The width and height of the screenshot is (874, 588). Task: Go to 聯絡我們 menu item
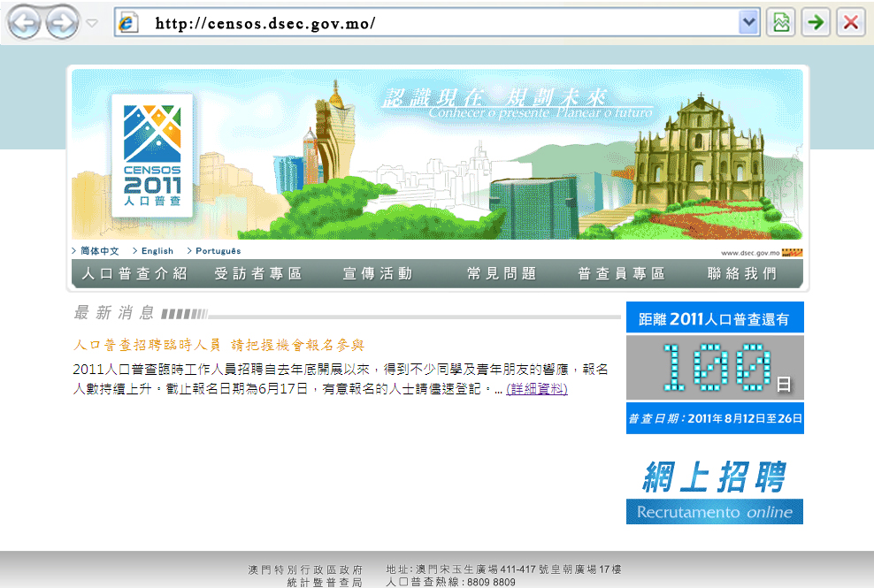(x=742, y=274)
